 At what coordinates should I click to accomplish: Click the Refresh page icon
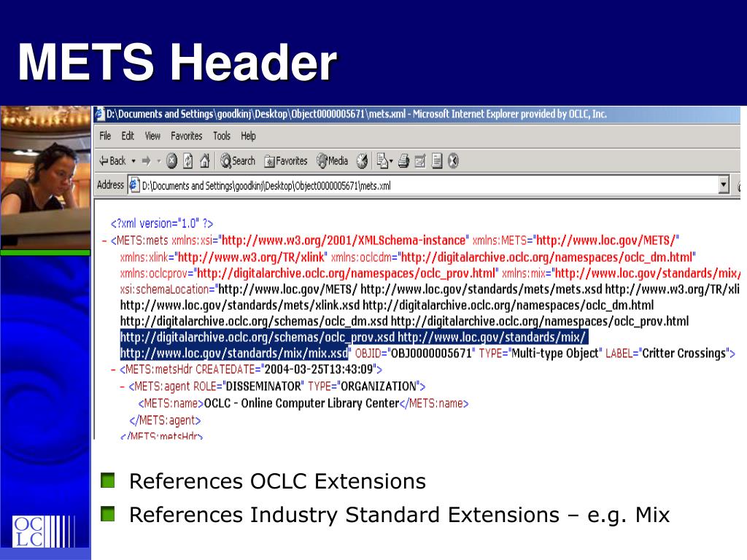click(x=188, y=161)
